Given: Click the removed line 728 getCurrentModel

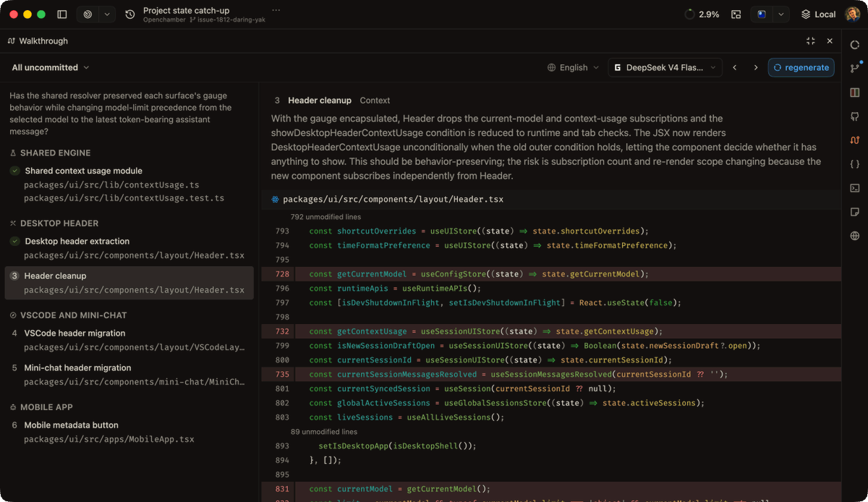Looking at the screenshot, I should (x=551, y=274).
